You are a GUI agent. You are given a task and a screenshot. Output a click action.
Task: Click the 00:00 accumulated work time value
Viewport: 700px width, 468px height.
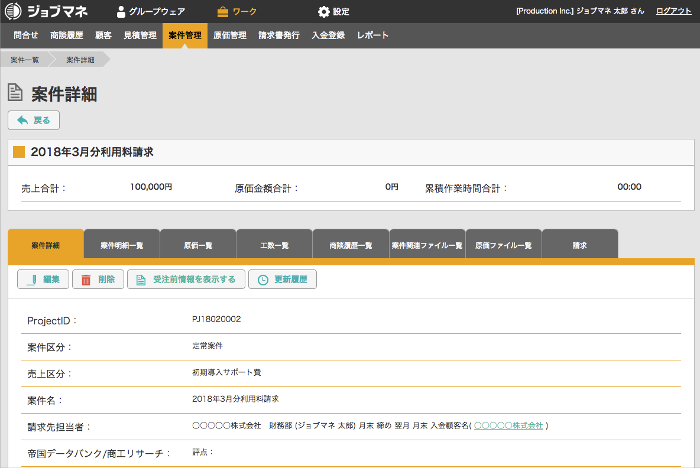[x=629, y=187]
